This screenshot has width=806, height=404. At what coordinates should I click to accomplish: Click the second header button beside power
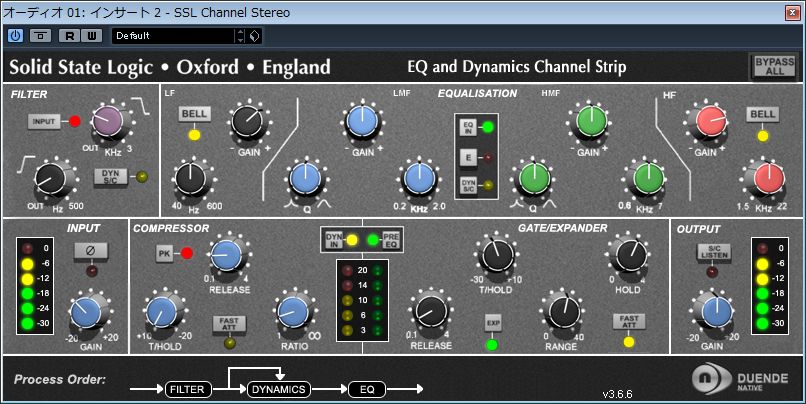[41, 35]
